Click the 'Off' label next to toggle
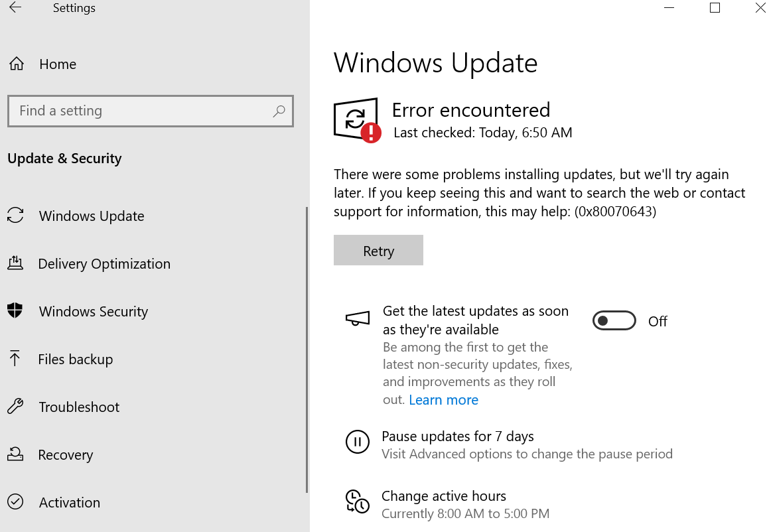 658,321
